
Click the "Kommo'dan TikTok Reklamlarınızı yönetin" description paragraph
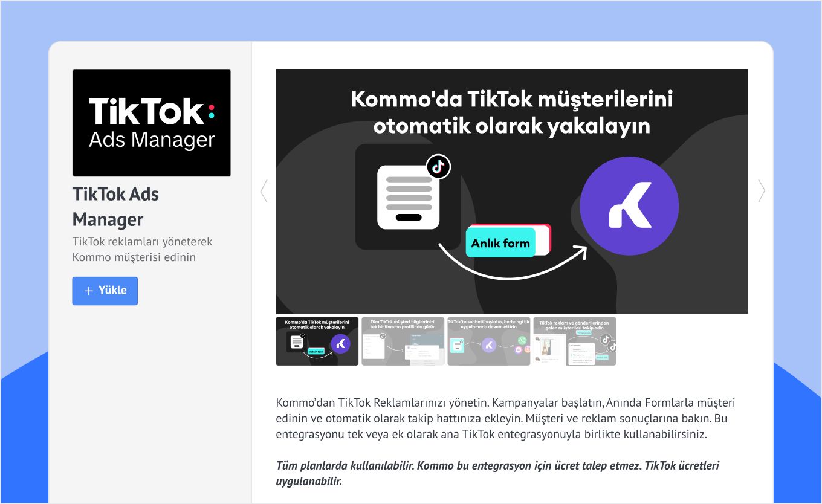click(505, 418)
